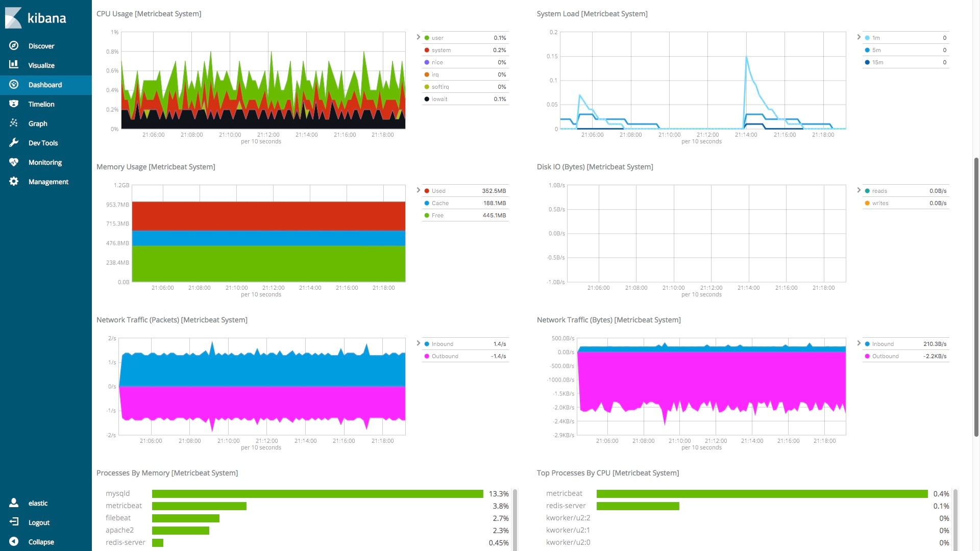Click the Dev Tools wrench icon
Screen dimensions: 980x551
[14, 142]
